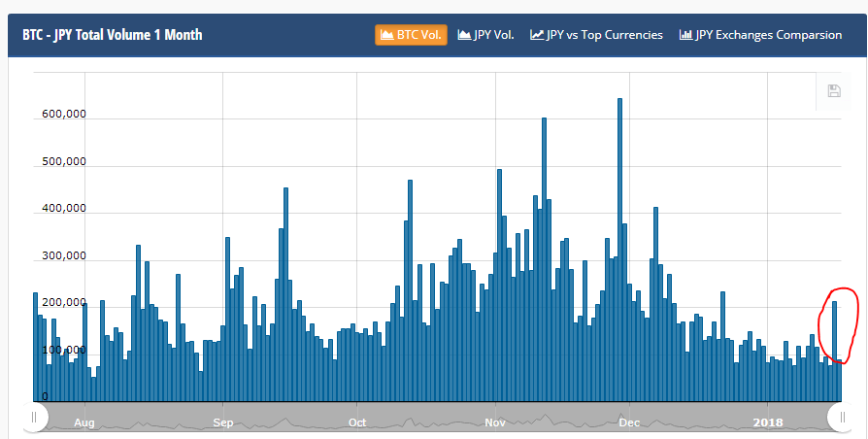
Task: Select the BTC Vol. tab
Action: click(411, 35)
